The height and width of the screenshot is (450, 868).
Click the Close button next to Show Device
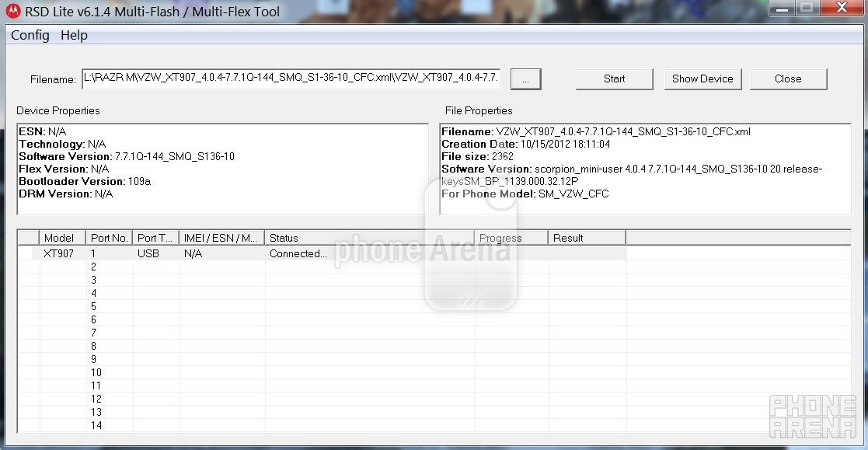coord(788,79)
